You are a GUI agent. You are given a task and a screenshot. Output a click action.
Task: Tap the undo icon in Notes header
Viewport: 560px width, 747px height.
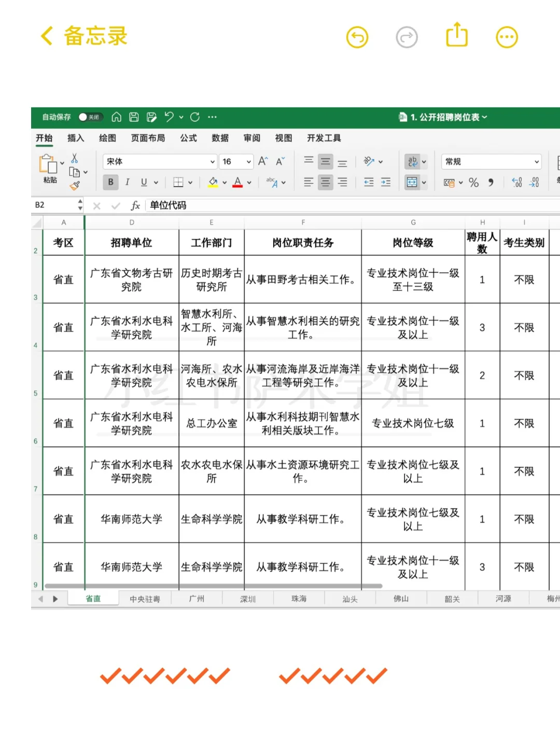click(357, 37)
